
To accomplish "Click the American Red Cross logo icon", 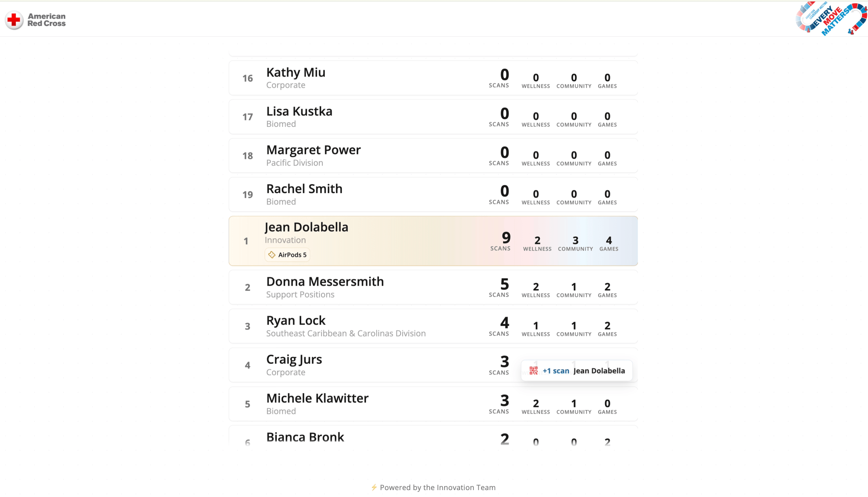I will pos(14,20).
